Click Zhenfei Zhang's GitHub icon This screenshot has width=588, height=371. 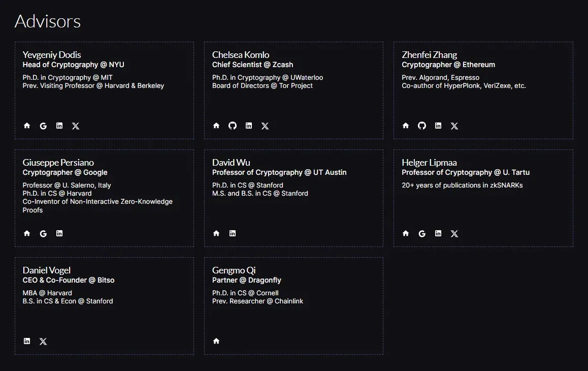(422, 126)
